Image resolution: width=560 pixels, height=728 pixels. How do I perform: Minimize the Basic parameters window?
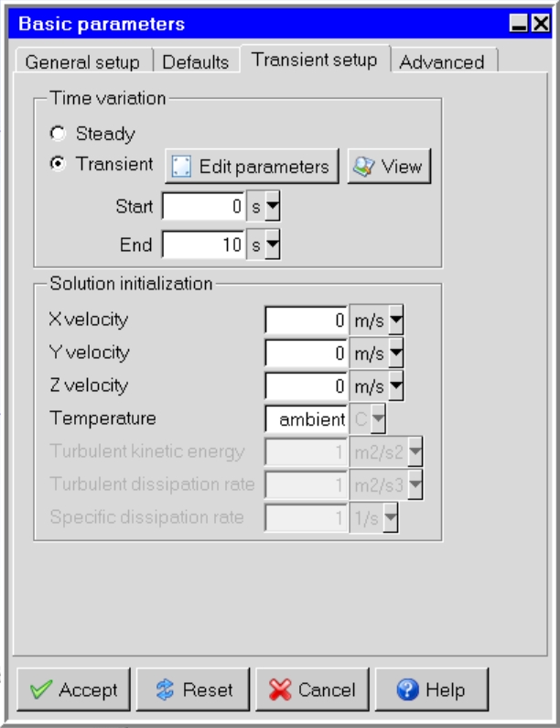519,26
